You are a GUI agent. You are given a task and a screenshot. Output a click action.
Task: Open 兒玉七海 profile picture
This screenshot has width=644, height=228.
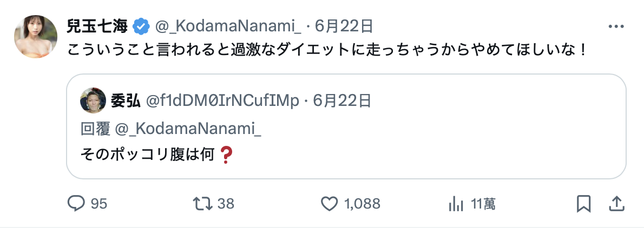[x=36, y=37]
